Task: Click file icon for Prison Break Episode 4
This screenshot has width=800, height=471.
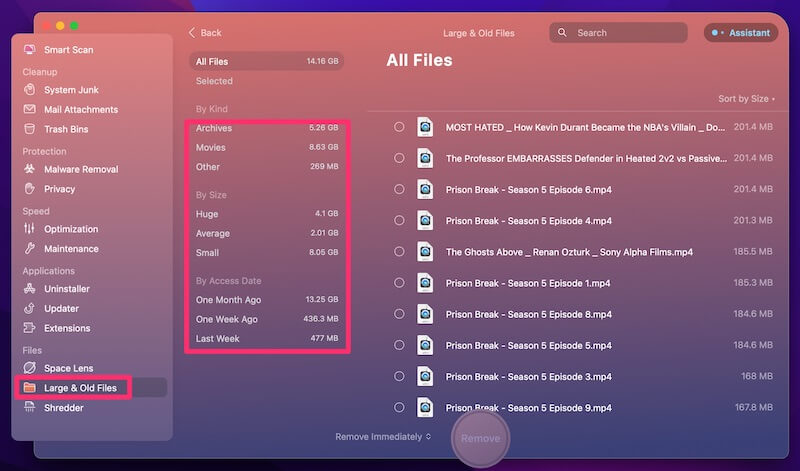Action: pyautogui.click(x=425, y=220)
